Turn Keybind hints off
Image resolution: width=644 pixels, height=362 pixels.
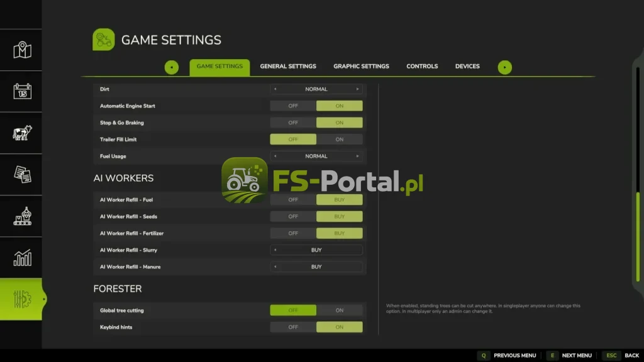(293, 327)
